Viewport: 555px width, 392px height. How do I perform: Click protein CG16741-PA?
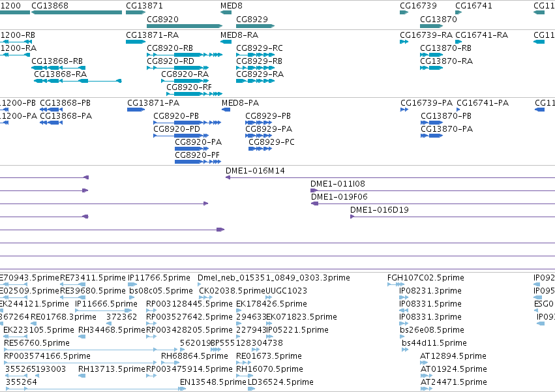tap(483, 103)
